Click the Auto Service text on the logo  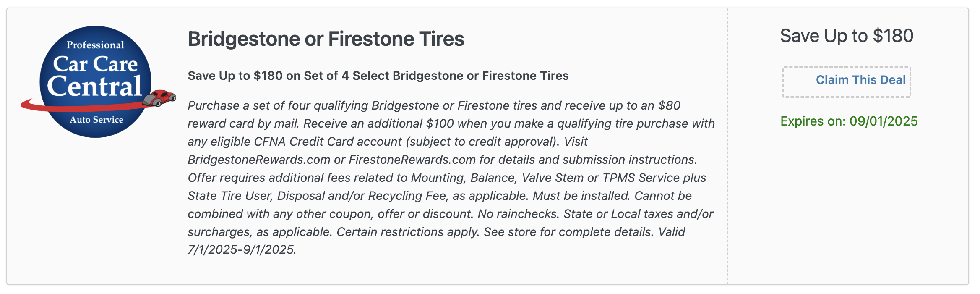click(96, 120)
